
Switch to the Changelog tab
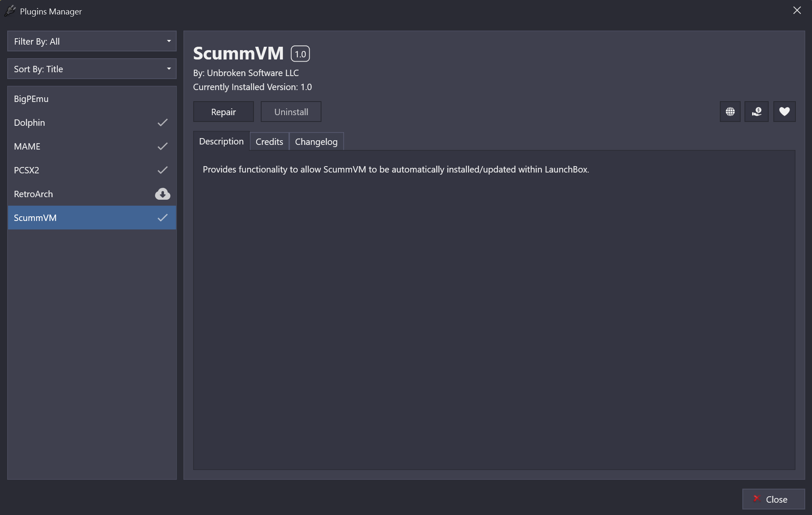pos(316,141)
